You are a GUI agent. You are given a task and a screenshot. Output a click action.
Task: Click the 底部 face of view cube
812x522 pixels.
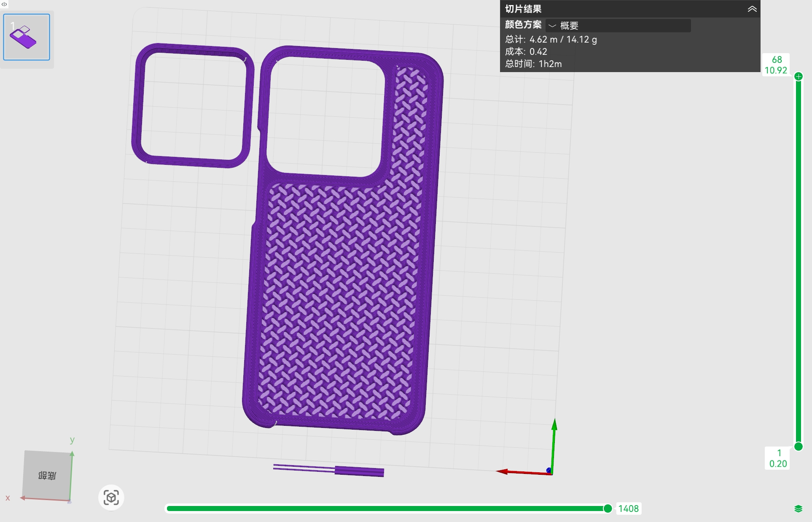click(47, 475)
